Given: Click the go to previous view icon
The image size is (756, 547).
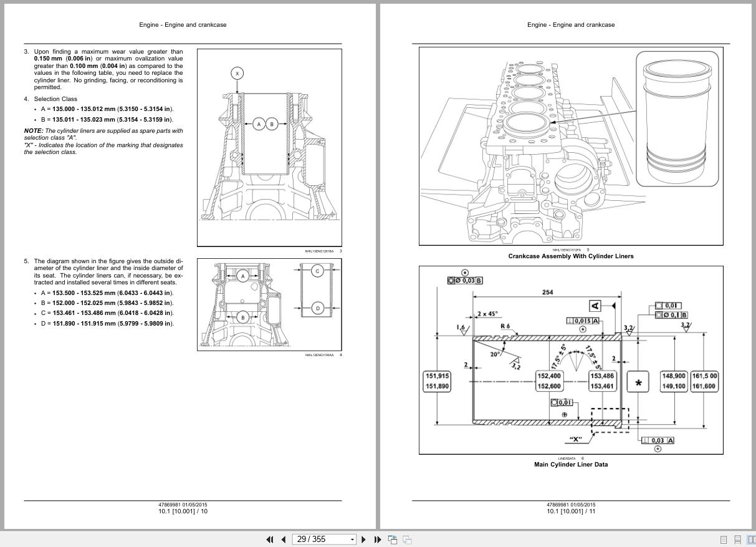Looking at the screenshot, I should [x=393, y=540].
